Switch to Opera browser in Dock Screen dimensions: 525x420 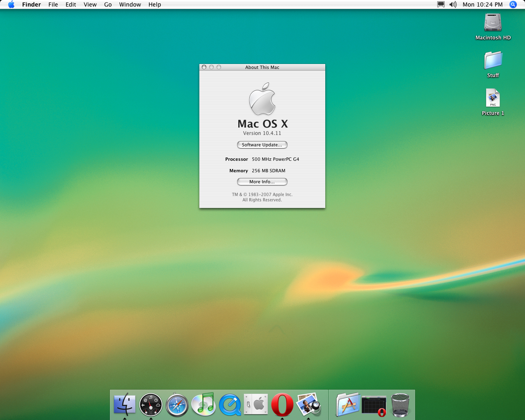pos(282,404)
